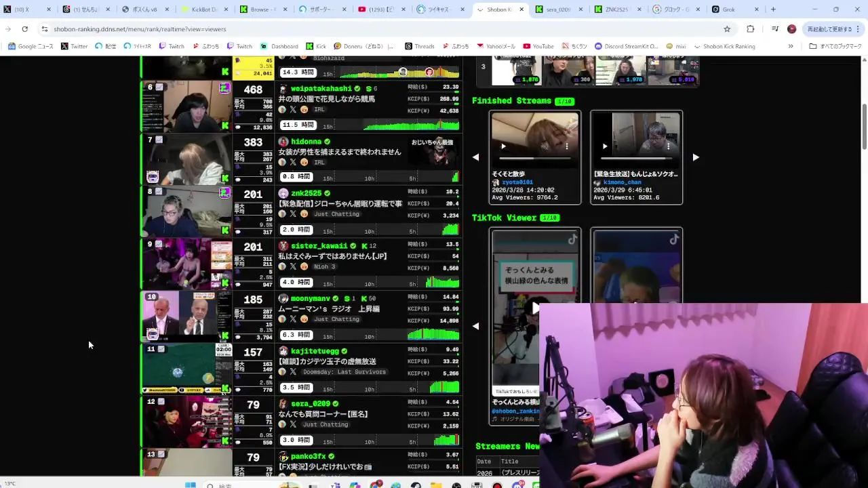Play the ryota0101 finished stream video

tap(503, 146)
